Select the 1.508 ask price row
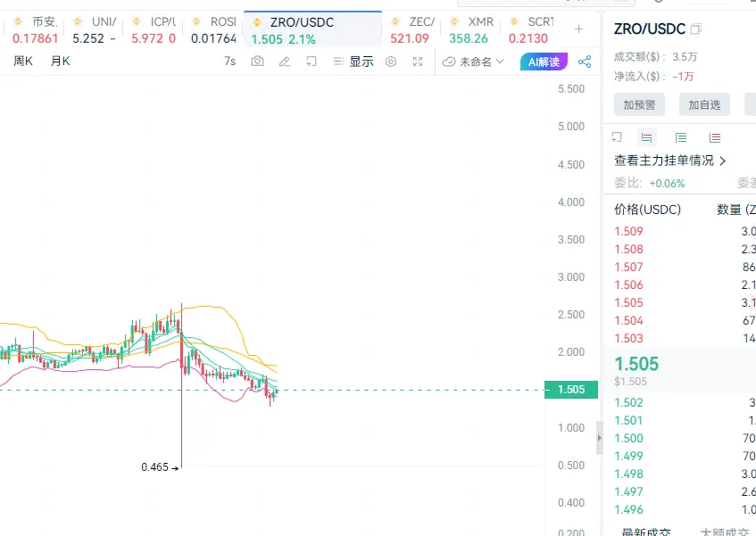This screenshot has height=536, width=756. tap(680, 249)
